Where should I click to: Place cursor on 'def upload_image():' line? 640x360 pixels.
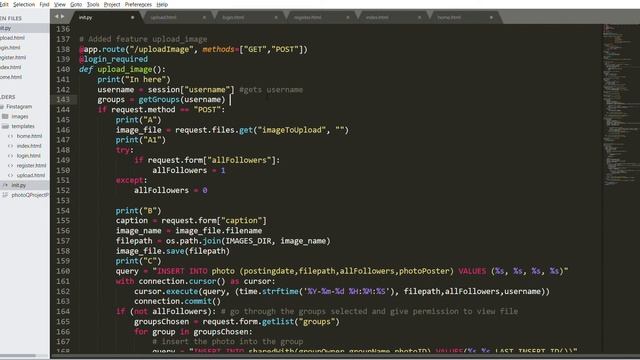pyautogui.click(x=122, y=69)
